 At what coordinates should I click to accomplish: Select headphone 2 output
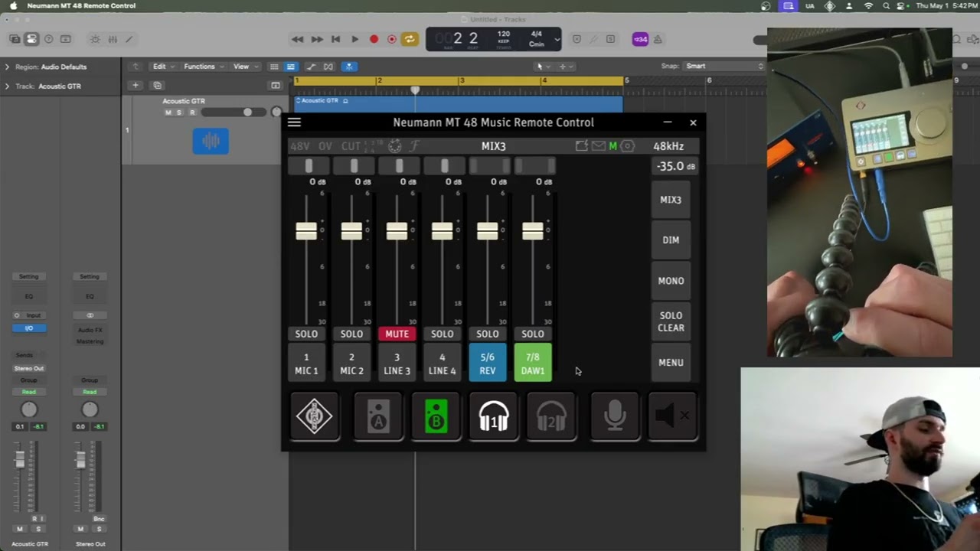(x=551, y=416)
